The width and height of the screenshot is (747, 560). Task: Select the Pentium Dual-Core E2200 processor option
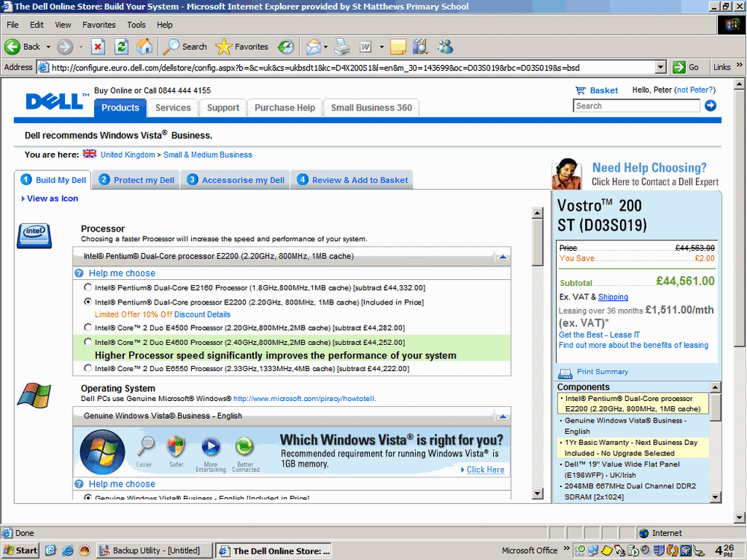pyautogui.click(x=87, y=302)
